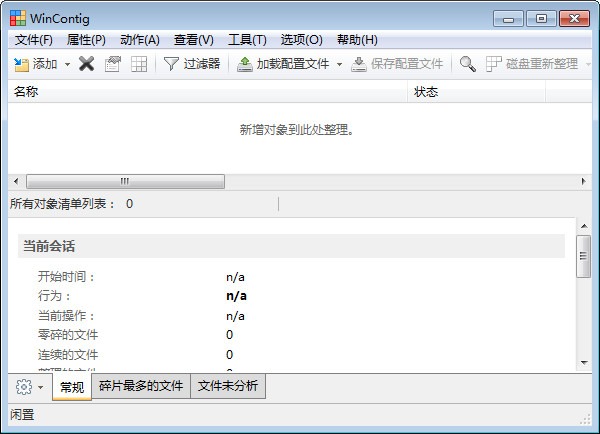This screenshot has width=600, height=434.
Task: Expand the 加载配置文件 dropdown arrow
Action: [x=339, y=64]
